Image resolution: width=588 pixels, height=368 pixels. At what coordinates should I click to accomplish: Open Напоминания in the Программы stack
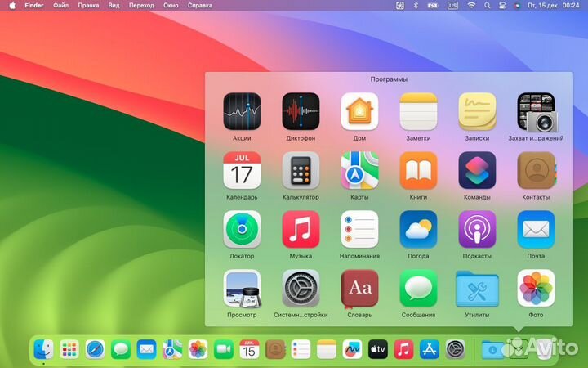click(x=359, y=230)
